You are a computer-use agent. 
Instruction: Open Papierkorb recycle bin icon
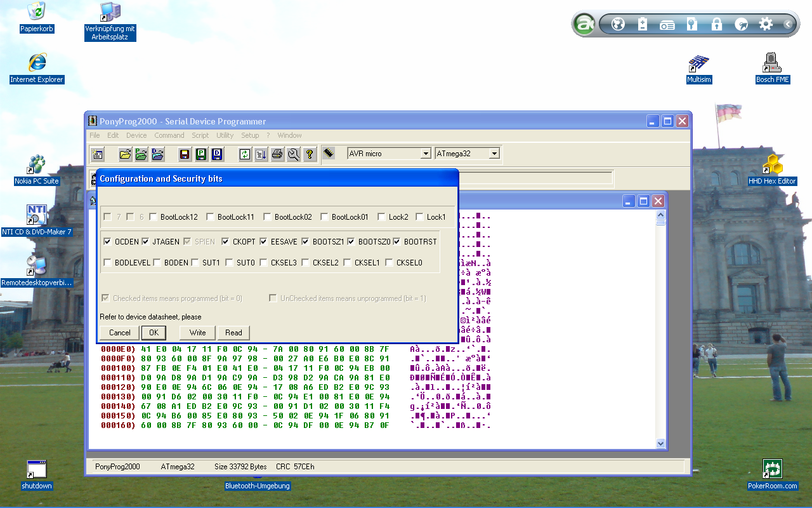pos(36,18)
